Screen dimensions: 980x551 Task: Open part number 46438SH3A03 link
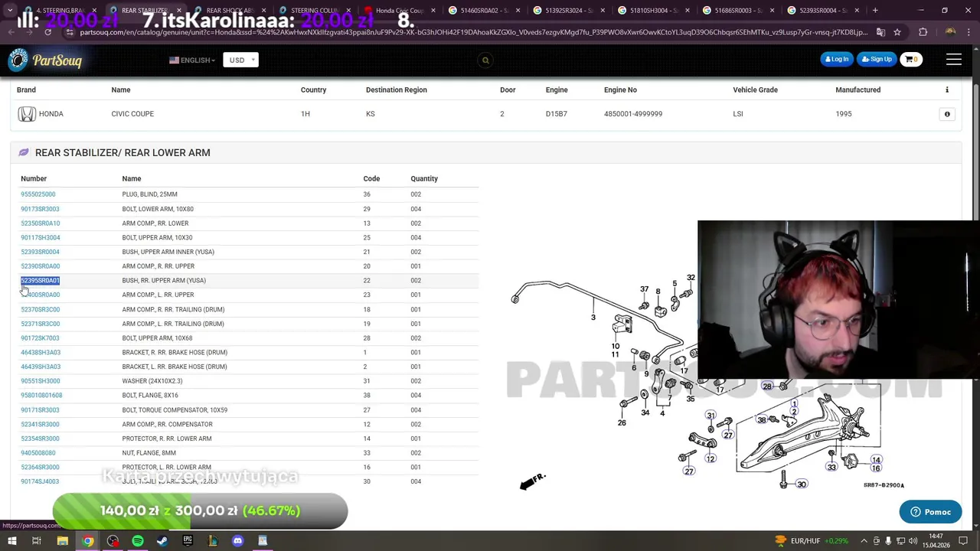click(41, 352)
